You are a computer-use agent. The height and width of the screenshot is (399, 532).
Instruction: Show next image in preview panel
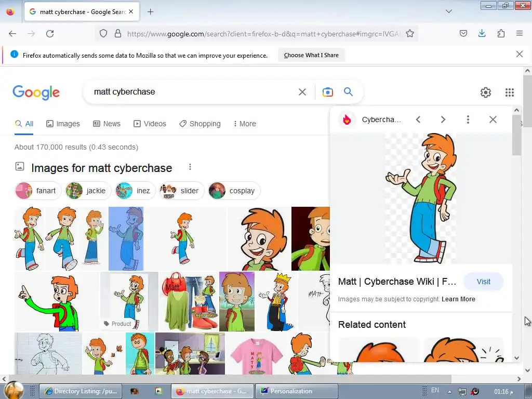click(x=443, y=119)
